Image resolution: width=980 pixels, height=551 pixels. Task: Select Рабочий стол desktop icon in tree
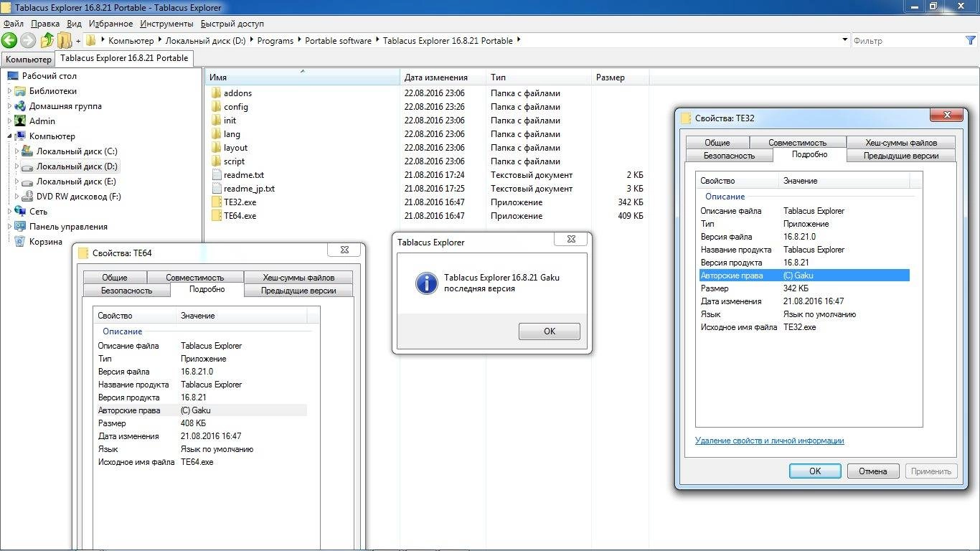click(13, 76)
